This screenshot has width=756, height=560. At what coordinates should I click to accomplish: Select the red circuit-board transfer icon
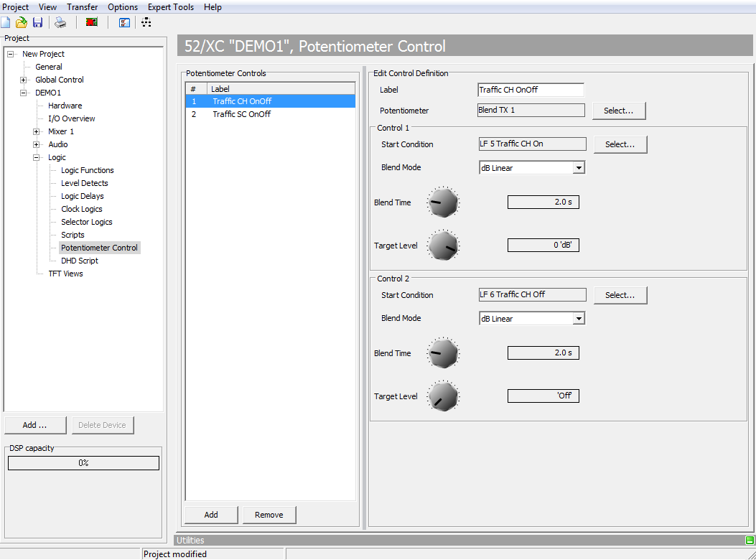click(x=91, y=22)
